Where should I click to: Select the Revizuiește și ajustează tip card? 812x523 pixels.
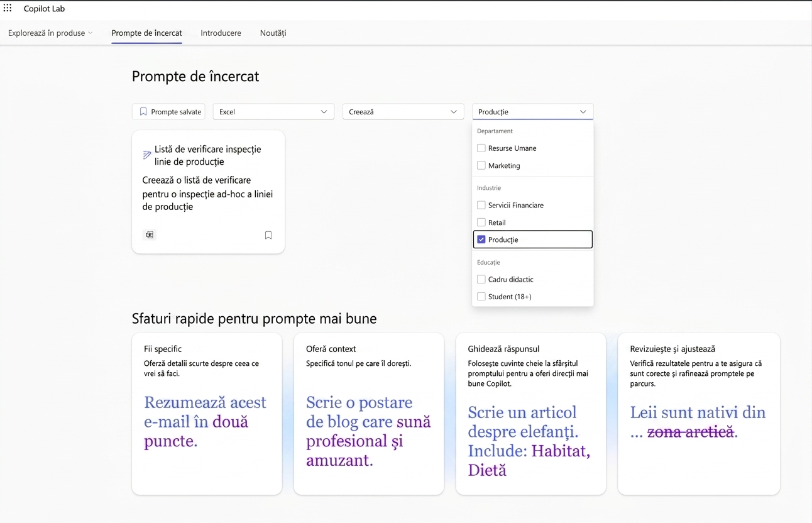(x=699, y=414)
